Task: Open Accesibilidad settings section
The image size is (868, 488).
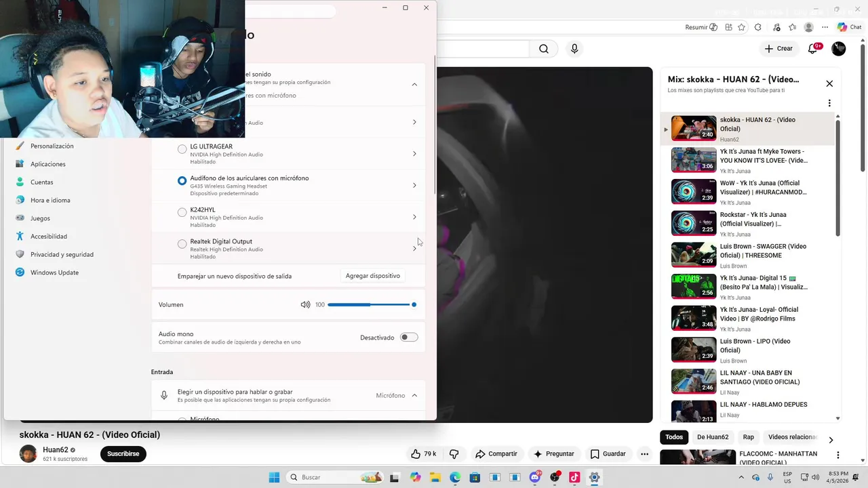Action: [49, 237]
